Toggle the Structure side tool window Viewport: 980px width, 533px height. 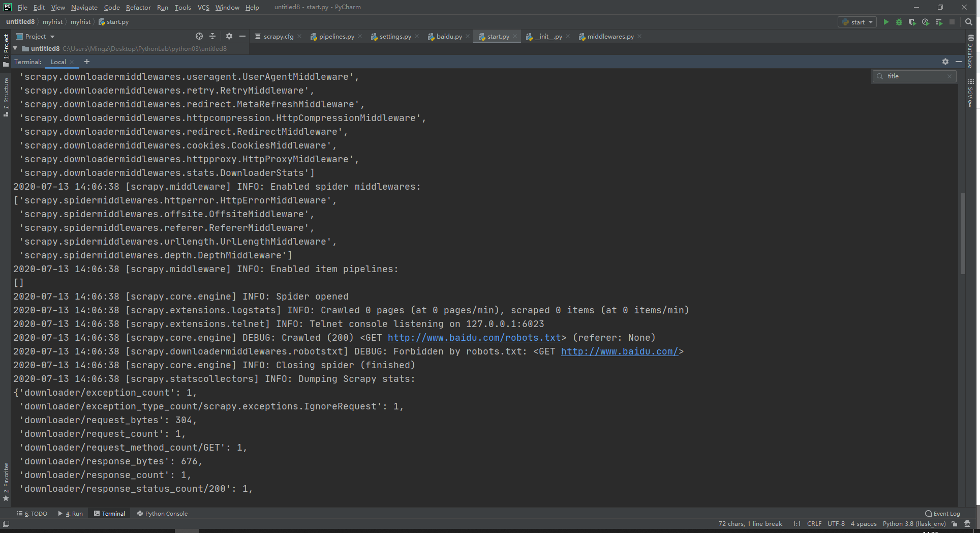(x=6, y=97)
